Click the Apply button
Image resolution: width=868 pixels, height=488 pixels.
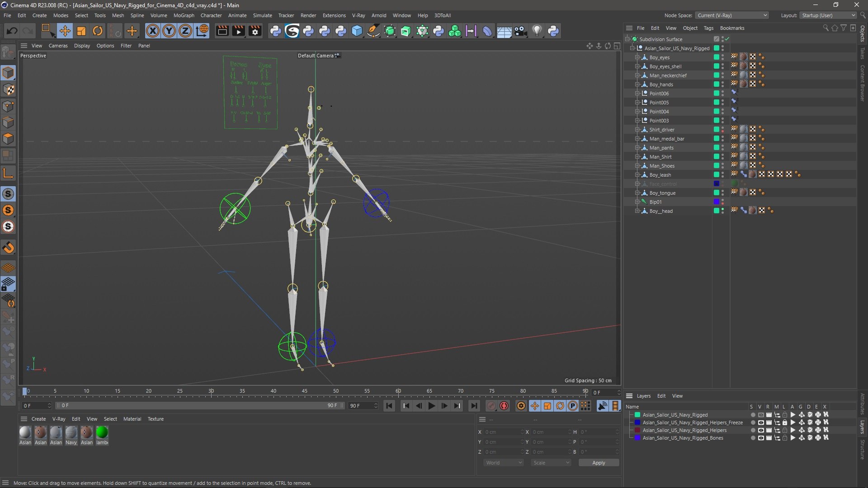pyautogui.click(x=599, y=463)
